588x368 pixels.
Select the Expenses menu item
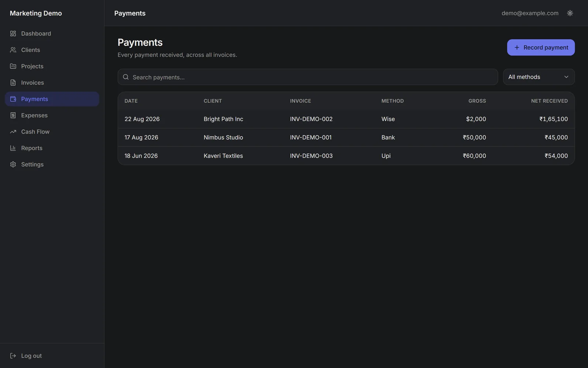(52, 115)
